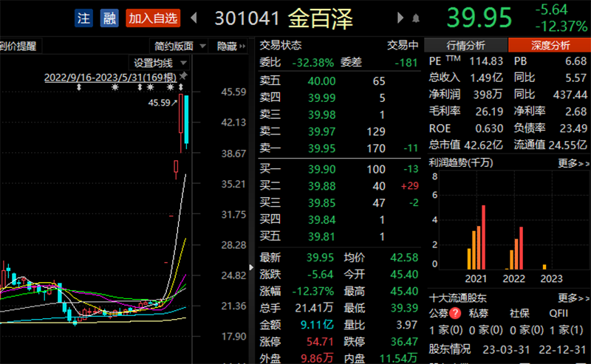Screen dimensions: 591x364
Task: Click the 金额 value 9.11亿
Action: [317, 325]
